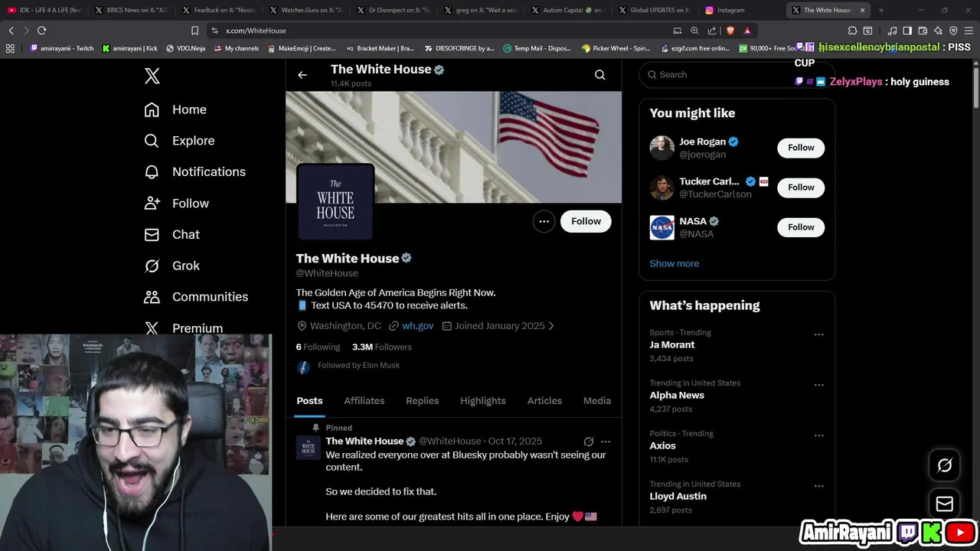Open floating Messages envelope button
Viewport: 980px width, 551px height.
pos(945,504)
